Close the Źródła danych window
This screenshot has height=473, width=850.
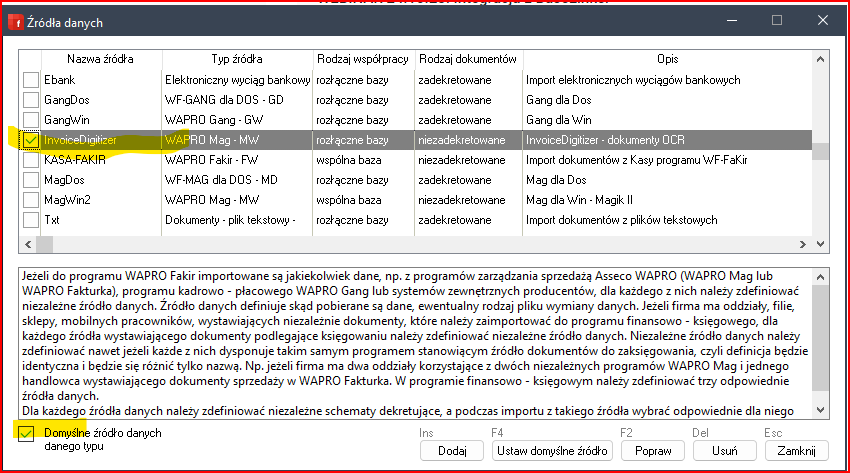[822, 21]
